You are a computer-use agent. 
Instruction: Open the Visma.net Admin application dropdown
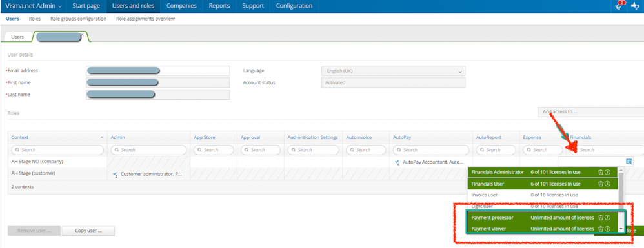pyautogui.click(x=34, y=6)
